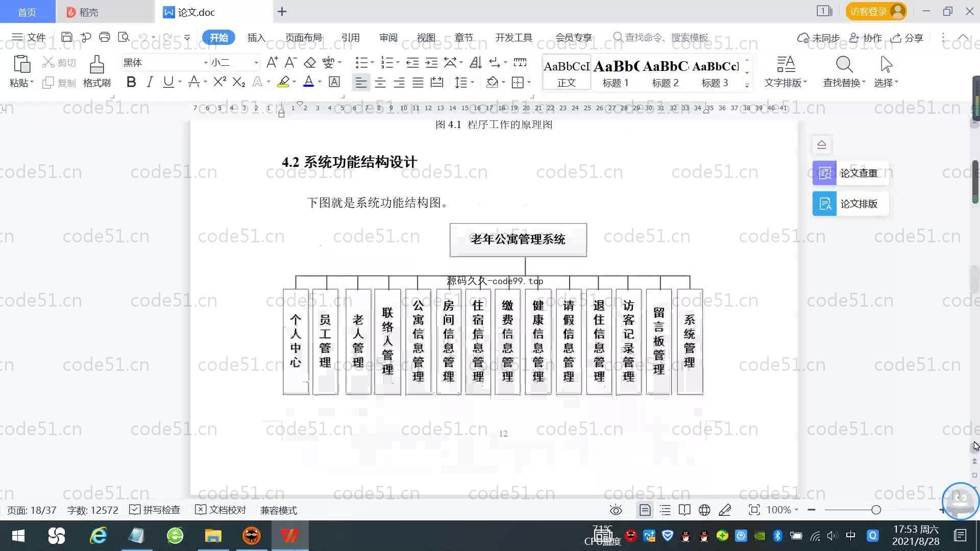Switch to 视图 tab
980x551 pixels.
pyautogui.click(x=426, y=38)
